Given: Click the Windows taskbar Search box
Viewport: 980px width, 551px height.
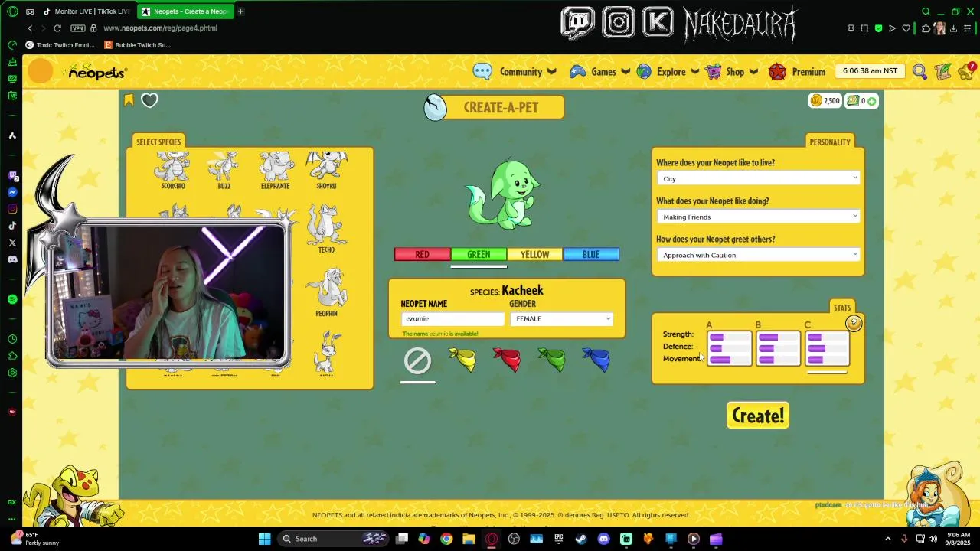Looking at the screenshot, I should point(333,539).
